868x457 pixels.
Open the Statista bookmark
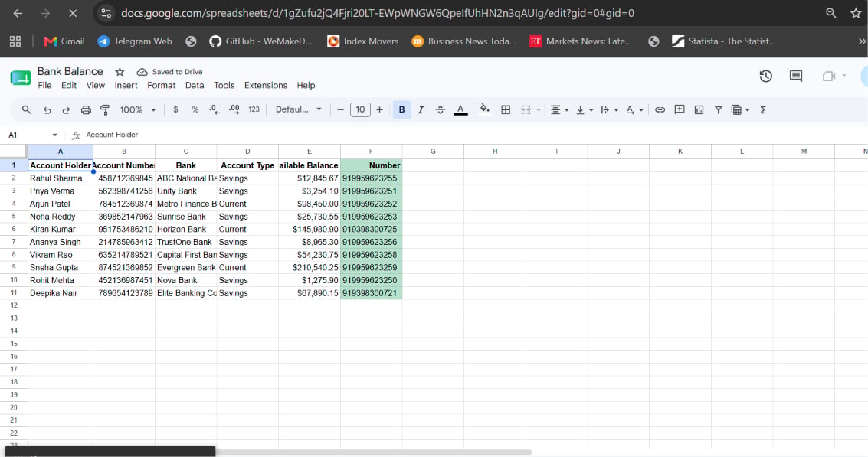(x=723, y=41)
